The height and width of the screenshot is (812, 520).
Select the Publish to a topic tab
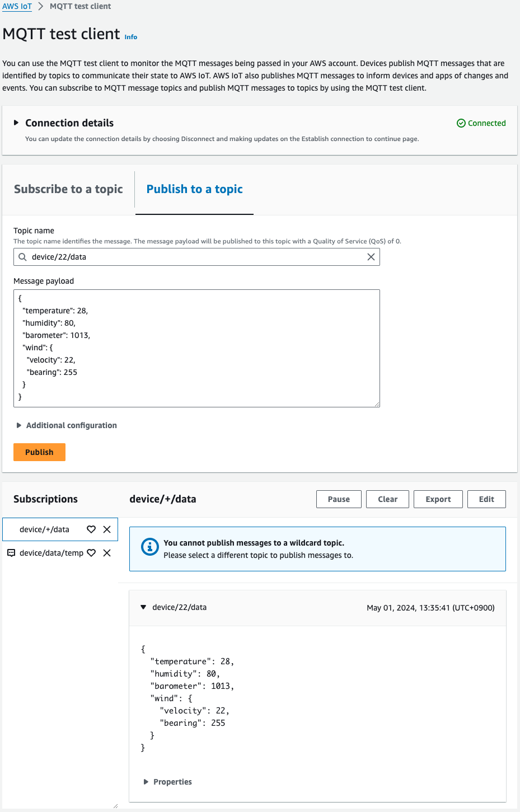click(x=194, y=189)
